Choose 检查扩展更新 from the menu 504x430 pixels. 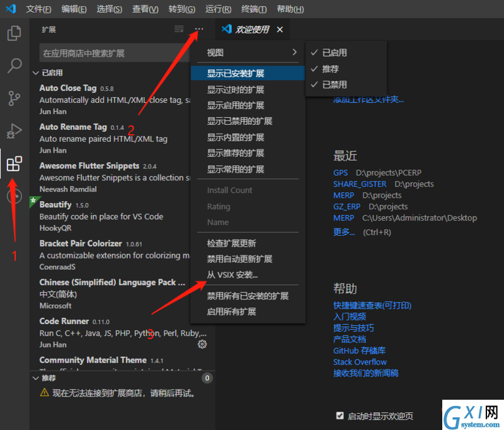(248, 243)
